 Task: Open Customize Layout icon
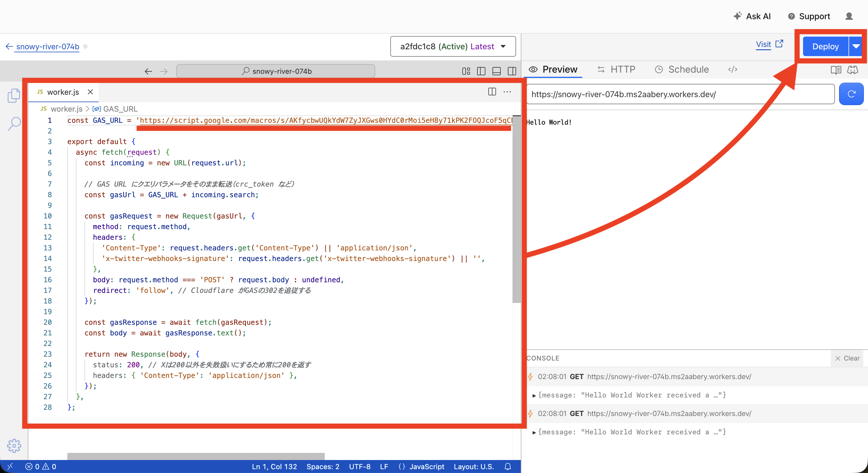[466, 71]
